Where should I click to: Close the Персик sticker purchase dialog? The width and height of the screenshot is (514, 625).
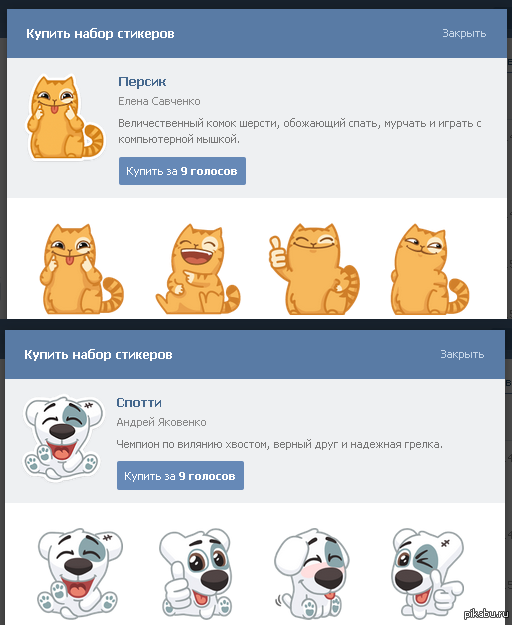464,33
